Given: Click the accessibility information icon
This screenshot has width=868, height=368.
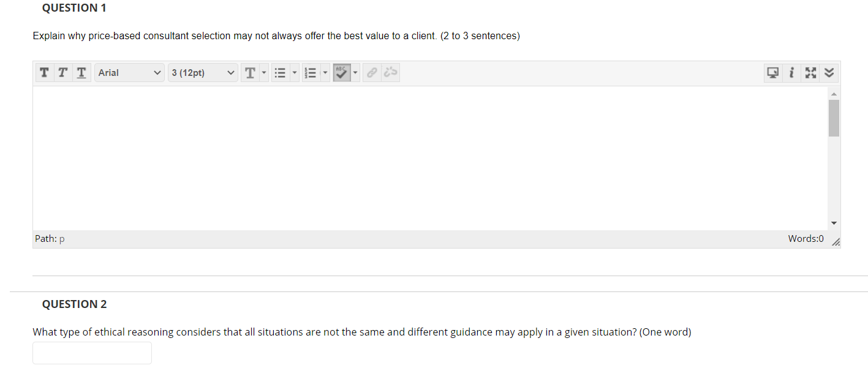Looking at the screenshot, I should [x=791, y=72].
